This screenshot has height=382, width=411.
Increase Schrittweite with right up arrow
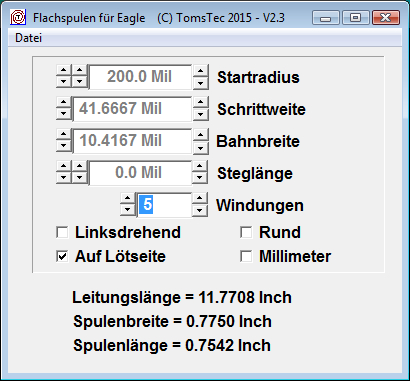tap(200, 102)
